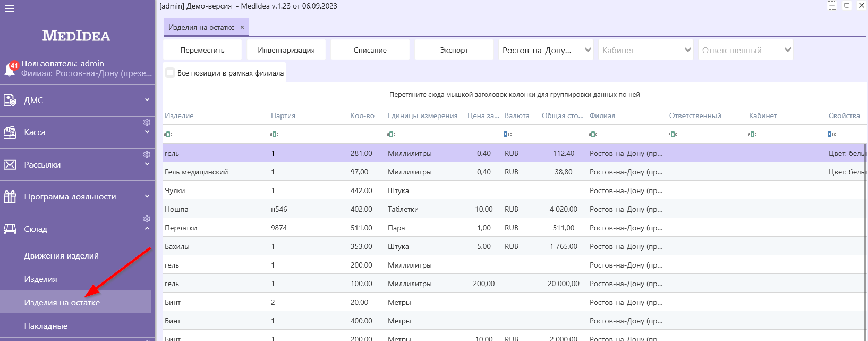Image resolution: width=868 pixels, height=341 pixels.
Task: Open Склад settings gear icon
Action: (147, 219)
